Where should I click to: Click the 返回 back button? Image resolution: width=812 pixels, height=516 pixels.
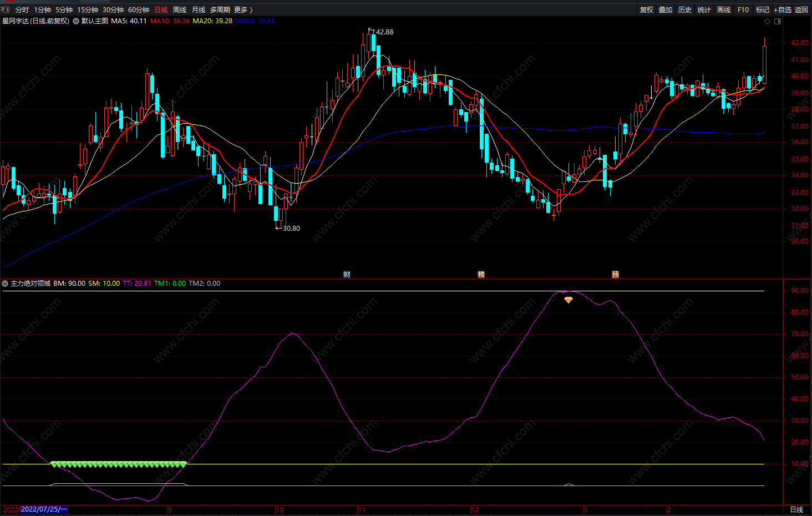(x=801, y=10)
